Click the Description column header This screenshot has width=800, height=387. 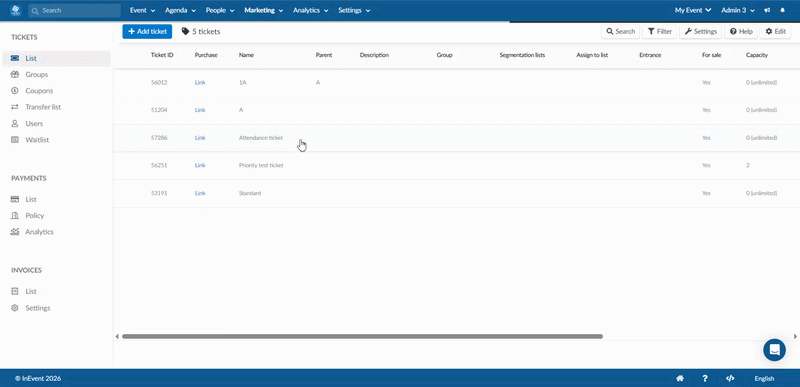tap(374, 55)
